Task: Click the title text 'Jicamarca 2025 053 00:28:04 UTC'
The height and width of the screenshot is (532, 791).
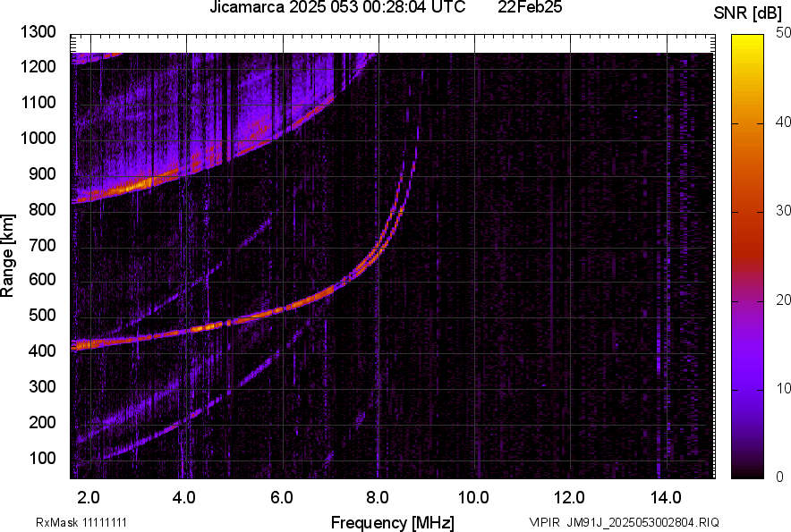Action: [x=337, y=7]
